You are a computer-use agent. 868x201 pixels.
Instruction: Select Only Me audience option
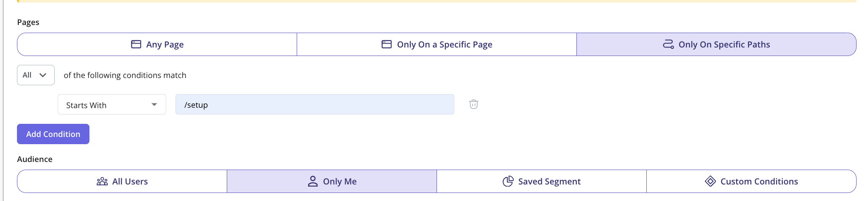pyautogui.click(x=332, y=181)
